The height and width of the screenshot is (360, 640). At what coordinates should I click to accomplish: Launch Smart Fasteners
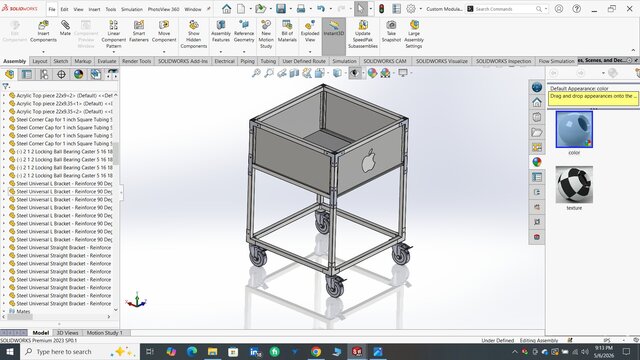point(139,31)
